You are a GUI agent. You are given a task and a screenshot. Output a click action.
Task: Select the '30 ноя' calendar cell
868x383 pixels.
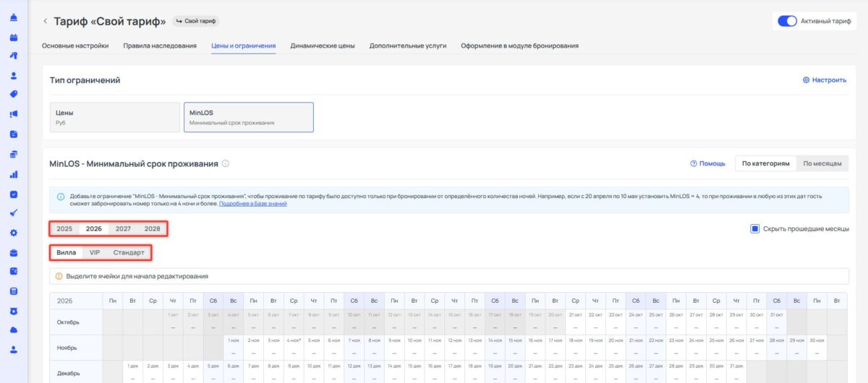click(x=816, y=348)
